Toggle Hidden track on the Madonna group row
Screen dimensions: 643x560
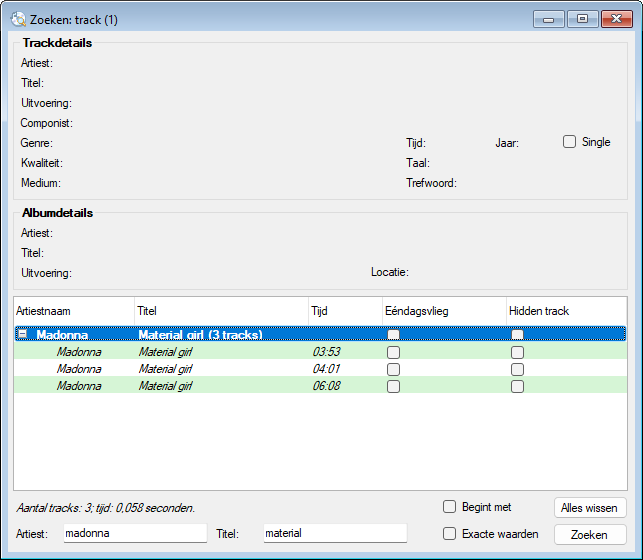point(517,335)
